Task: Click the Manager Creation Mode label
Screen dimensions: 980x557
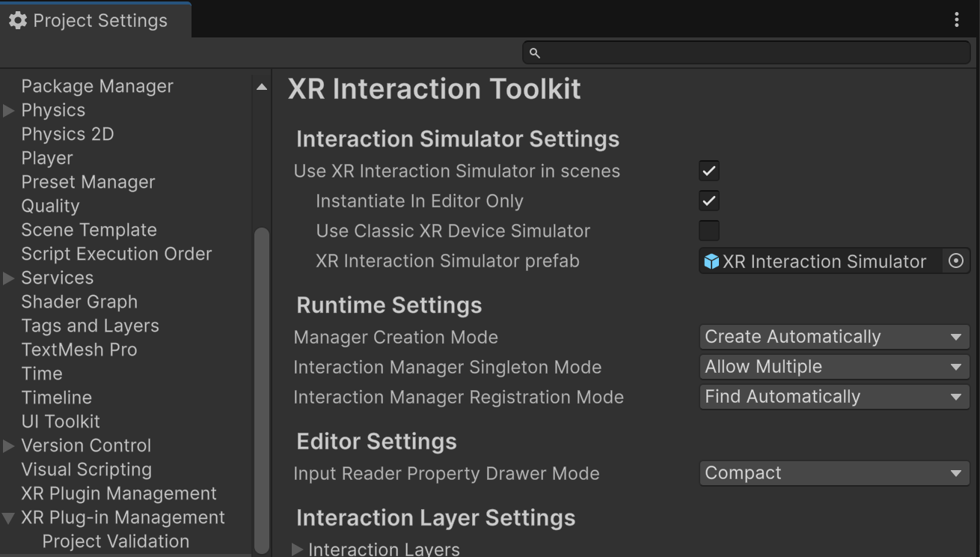Action: point(396,337)
